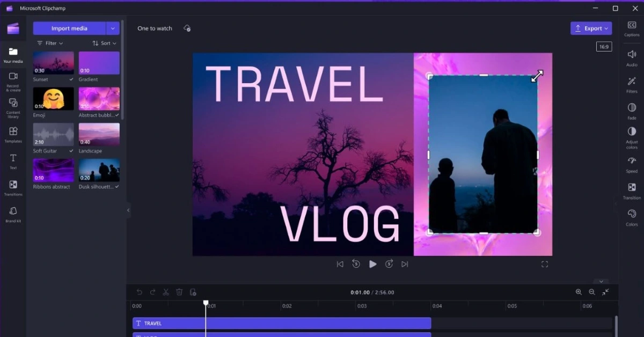This screenshot has height=337, width=644.
Task: Expand the Filter dropdown
Action: point(51,43)
